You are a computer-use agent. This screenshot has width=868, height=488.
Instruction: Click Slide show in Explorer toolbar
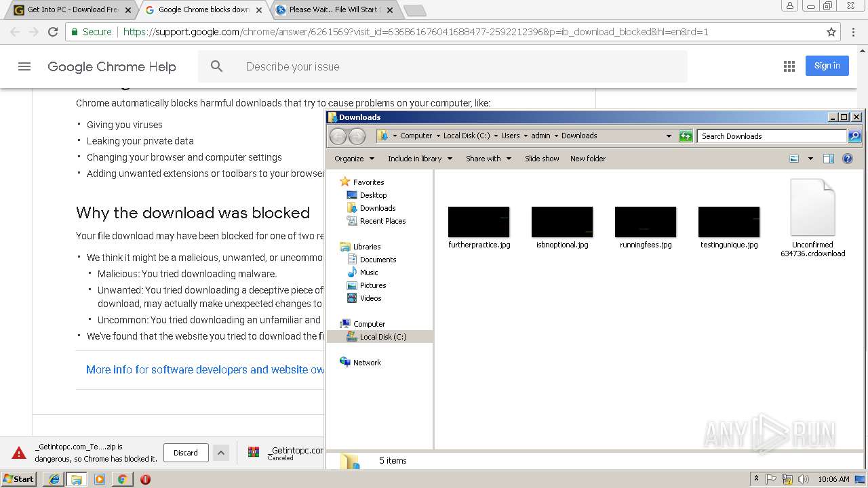pos(542,159)
